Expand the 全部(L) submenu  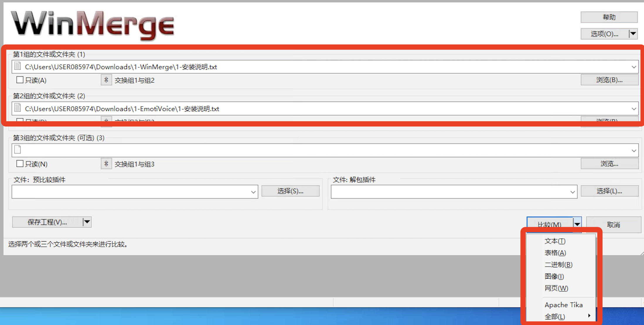pyautogui.click(x=555, y=316)
